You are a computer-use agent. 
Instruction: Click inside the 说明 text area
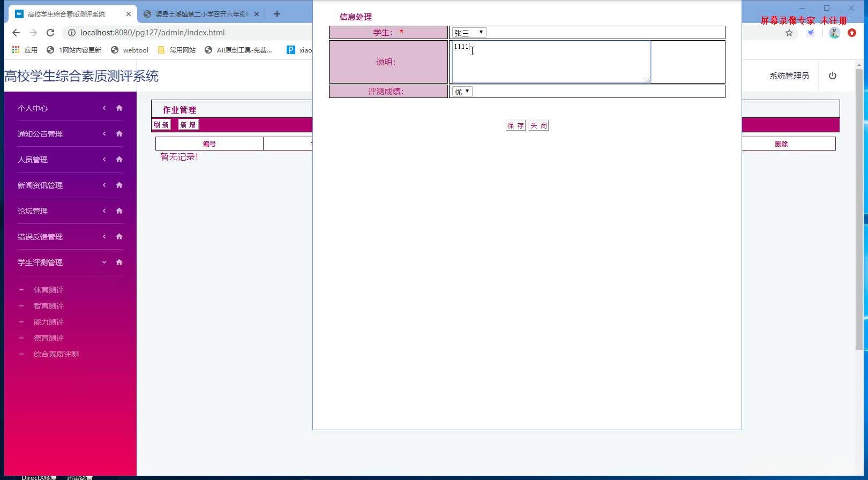coord(551,62)
